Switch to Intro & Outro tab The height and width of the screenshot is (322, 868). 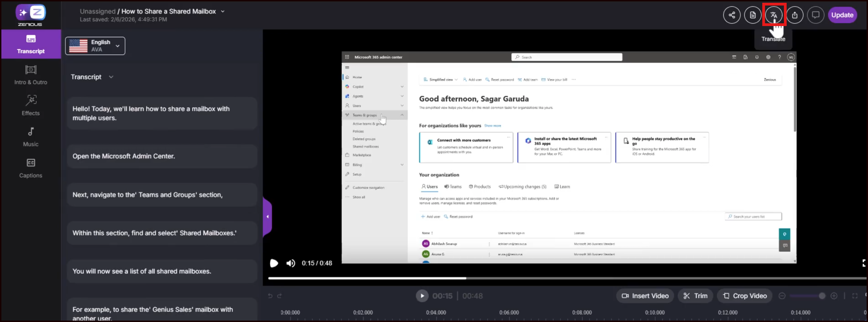[31, 75]
